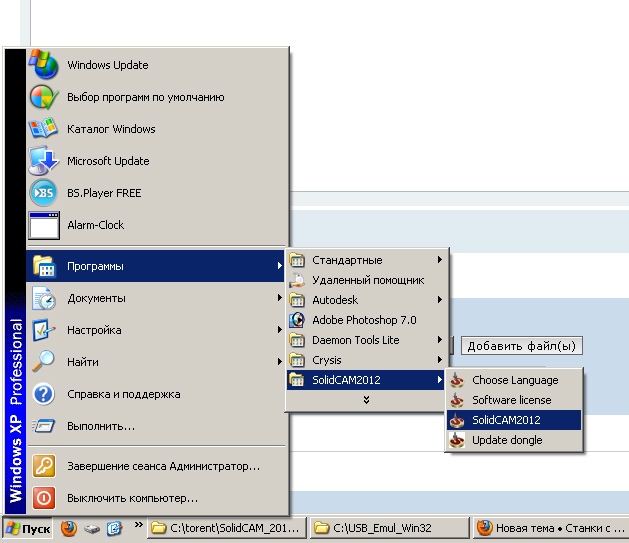Click the Найти magnifier icon
The height and width of the screenshot is (543, 629).
[43, 361]
